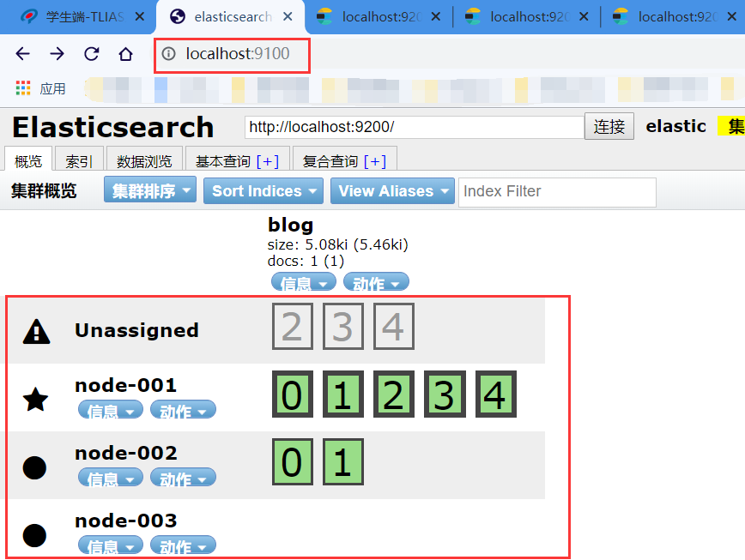The width and height of the screenshot is (745, 560).
Task: Edit the http://localhost:9200/ connection field
Action: point(415,127)
